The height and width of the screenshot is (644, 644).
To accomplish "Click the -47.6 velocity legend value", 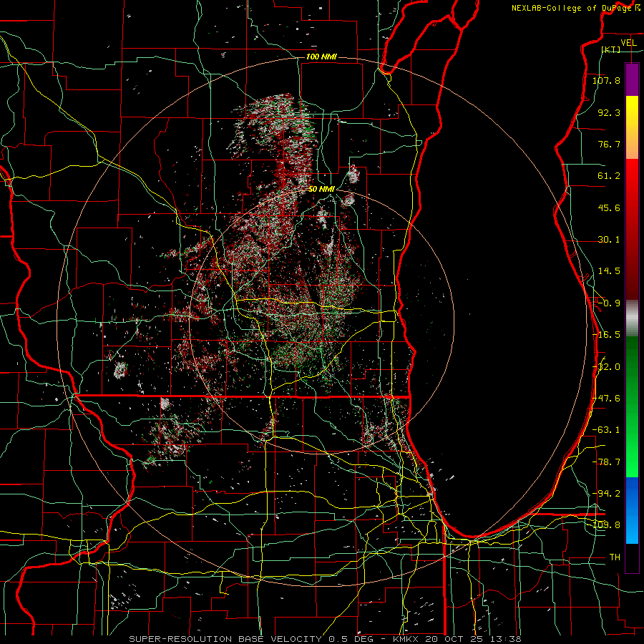I will coord(606,399).
